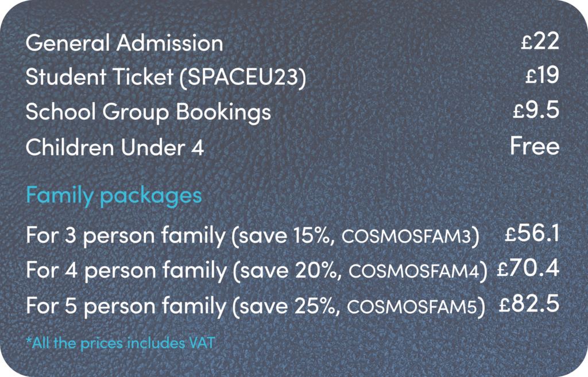Select the £82.5 family price
The image size is (588, 377).
(529, 304)
